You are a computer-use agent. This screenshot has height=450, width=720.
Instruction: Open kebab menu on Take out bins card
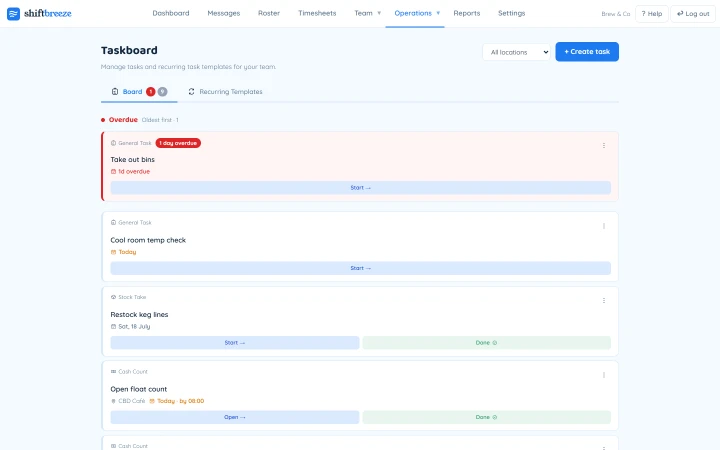pos(604,146)
